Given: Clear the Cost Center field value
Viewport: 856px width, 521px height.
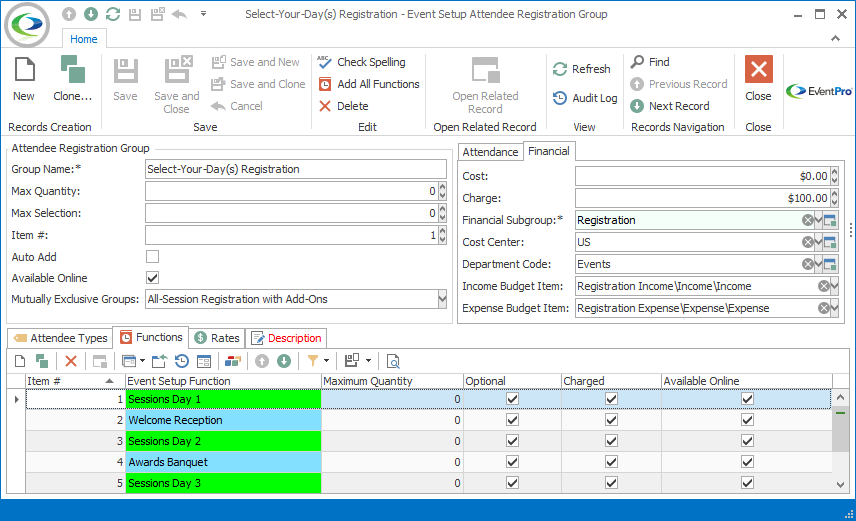Looking at the screenshot, I should tap(807, 242).
